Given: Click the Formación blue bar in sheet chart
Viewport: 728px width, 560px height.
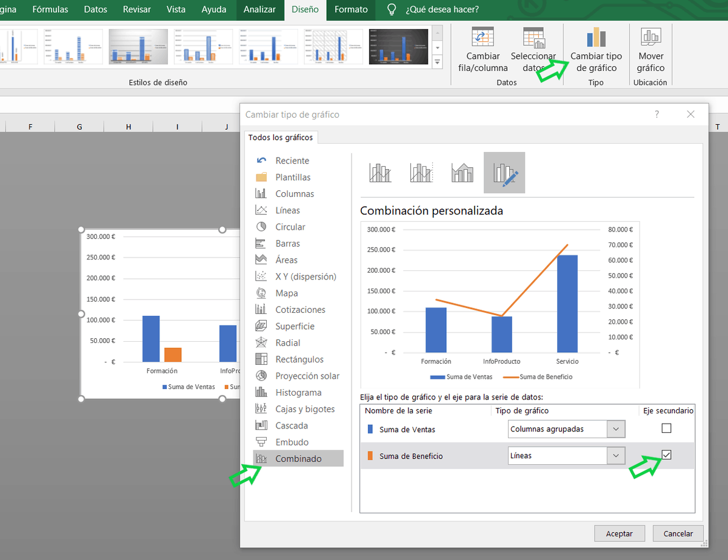Looking at the screenshot, I should (151, 338).
